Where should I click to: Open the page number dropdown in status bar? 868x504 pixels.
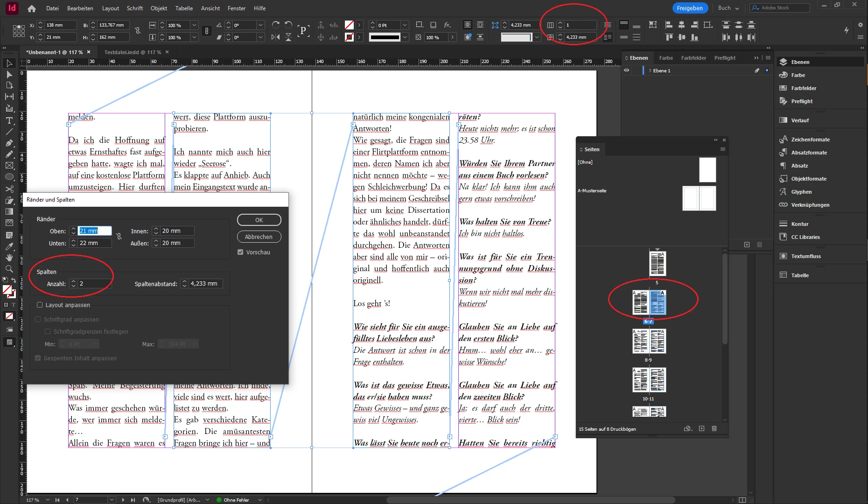(x=112, y=500)
